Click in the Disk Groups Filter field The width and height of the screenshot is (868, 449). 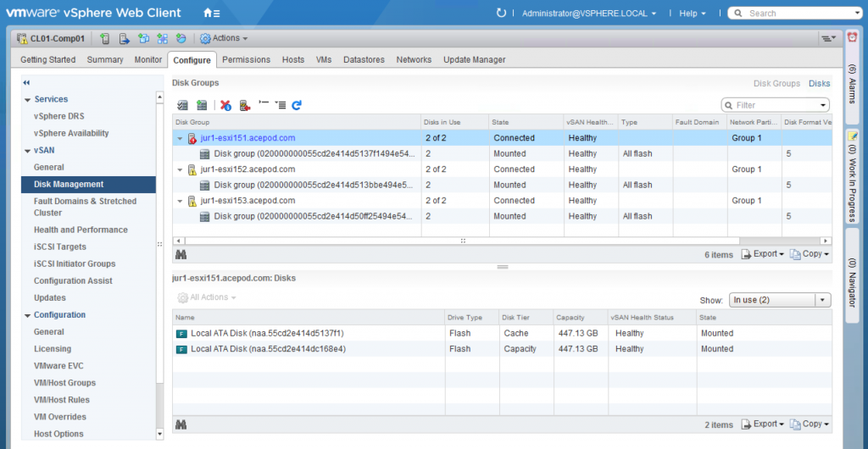click(775, 105)
